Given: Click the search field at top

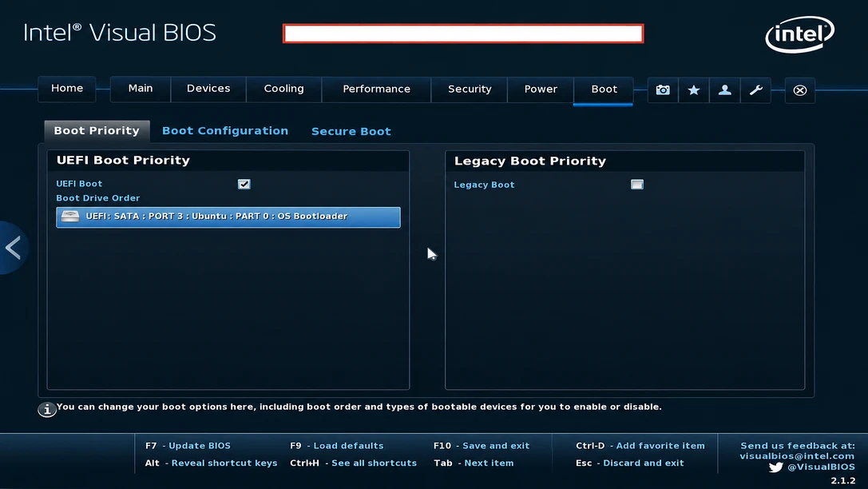Looking at the screenshot, I should point(463,34).
